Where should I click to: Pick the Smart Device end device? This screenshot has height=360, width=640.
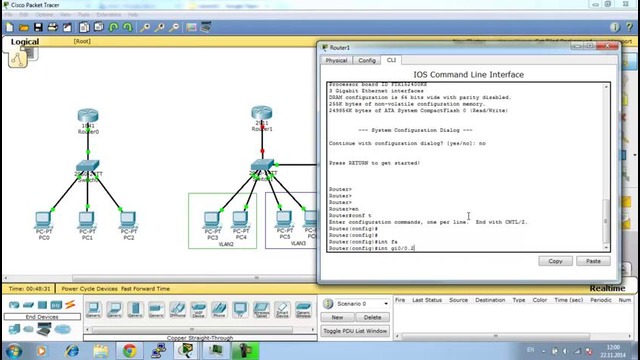pyautogui.click(x=282, y=310)
